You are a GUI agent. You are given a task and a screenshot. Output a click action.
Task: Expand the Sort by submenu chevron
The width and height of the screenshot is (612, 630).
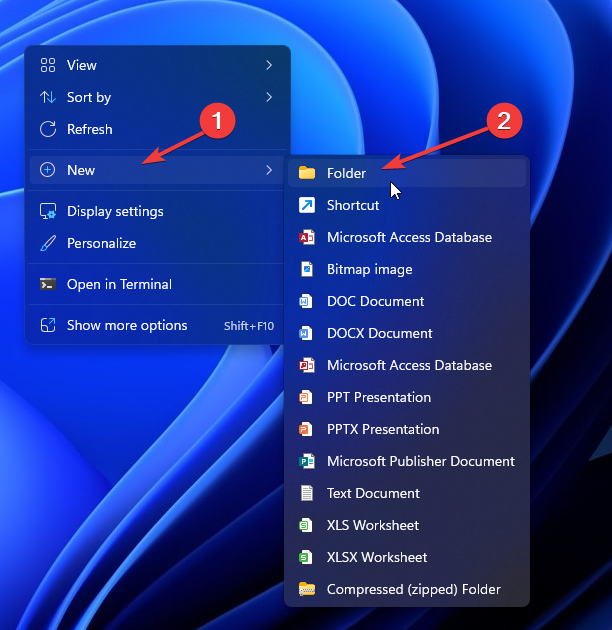pyautogui.click(x=269, y=97)
